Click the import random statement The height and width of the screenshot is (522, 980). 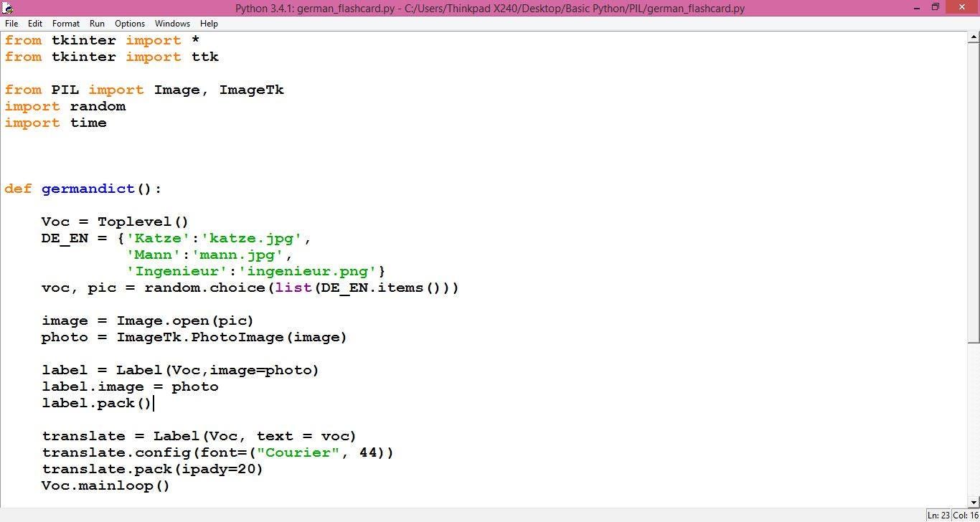click(x=65, y=106)
